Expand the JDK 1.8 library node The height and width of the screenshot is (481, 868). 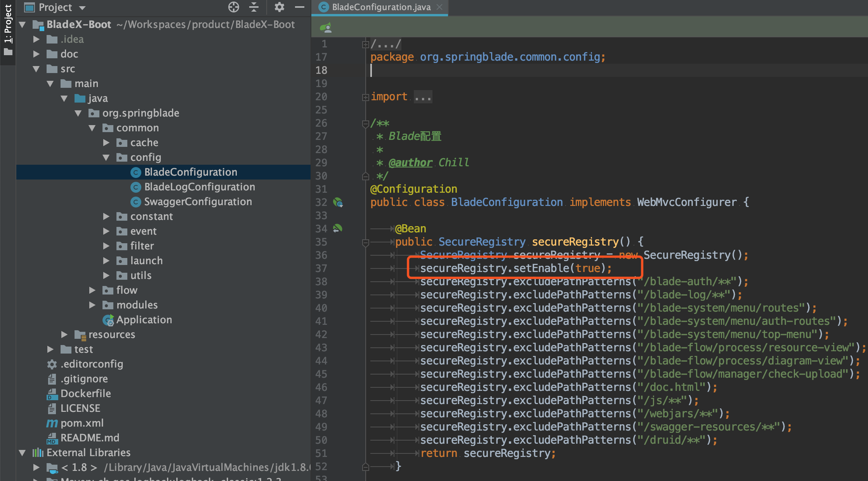36,467
